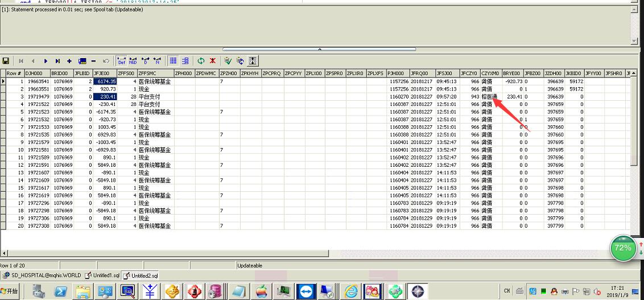644x300 pixels.
Task: Jump to last record arrow
Action: [57, 61]
